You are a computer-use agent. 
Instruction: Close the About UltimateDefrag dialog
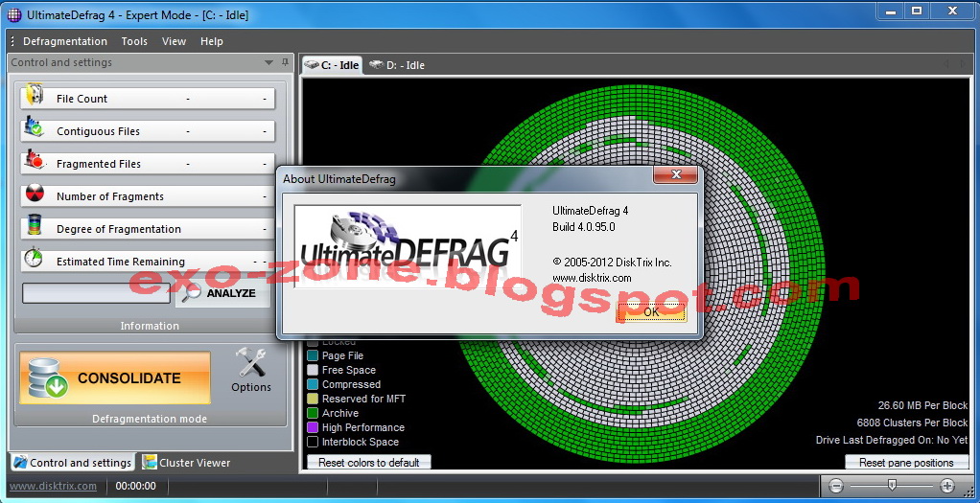(675, 174)
